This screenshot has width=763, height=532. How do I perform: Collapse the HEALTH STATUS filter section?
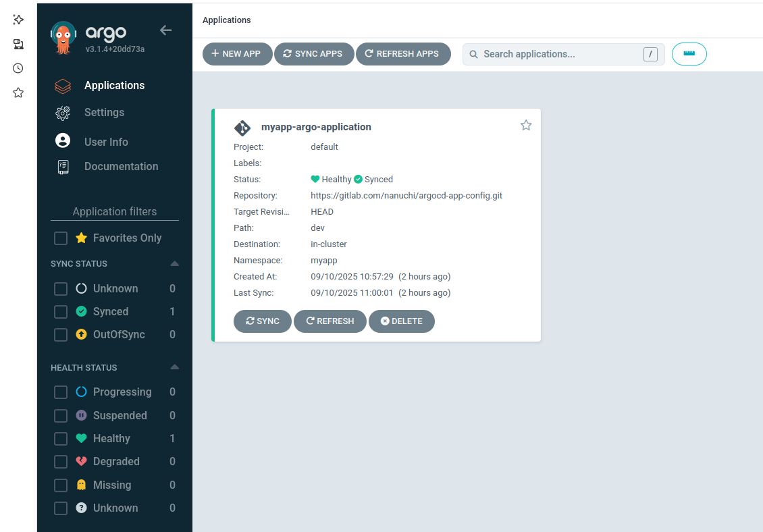tap(174, 367)
